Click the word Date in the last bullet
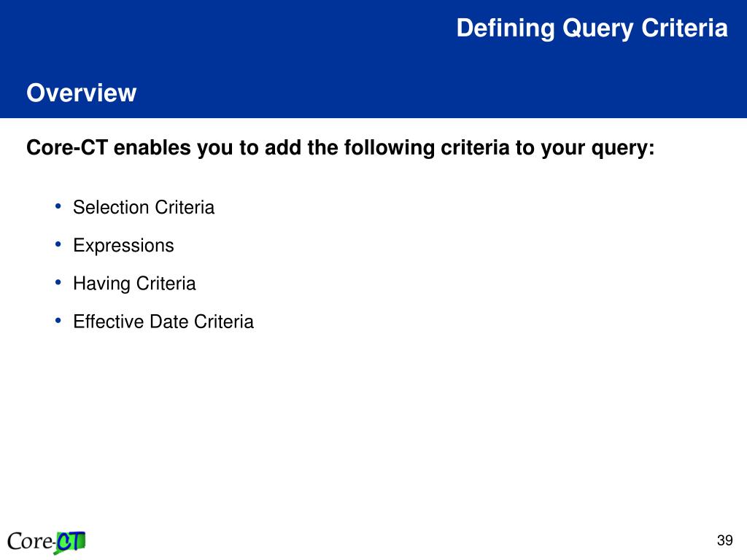The image size is (747, 560). pos(169,322)
